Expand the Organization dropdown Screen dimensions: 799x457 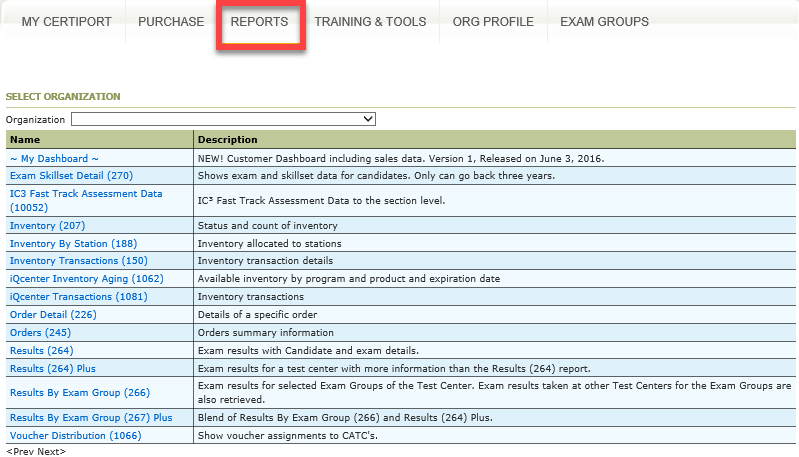click(223, 119)
